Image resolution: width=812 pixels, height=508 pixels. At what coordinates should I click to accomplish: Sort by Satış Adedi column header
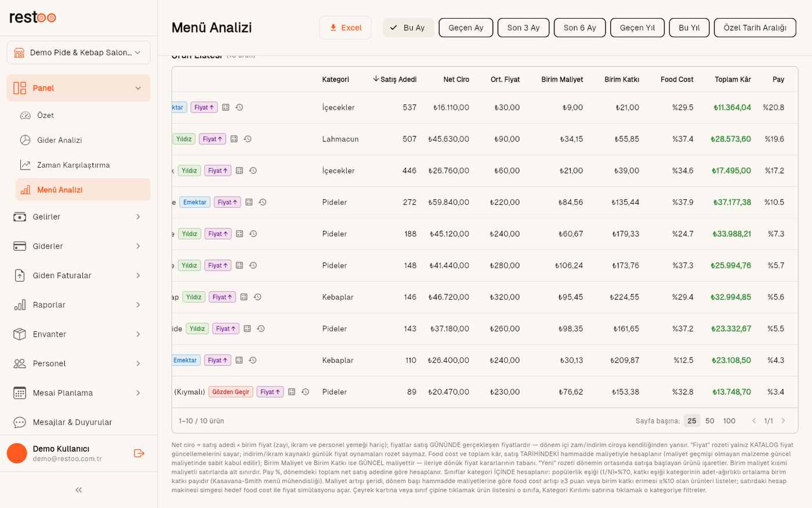click(x=394, y=80)
